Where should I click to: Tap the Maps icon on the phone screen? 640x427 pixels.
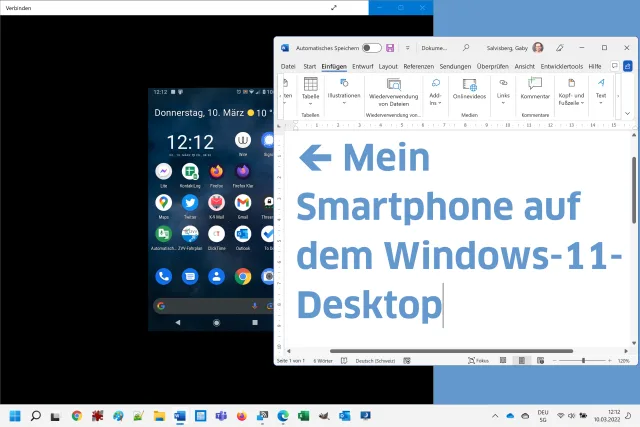[x=163, y=203]
